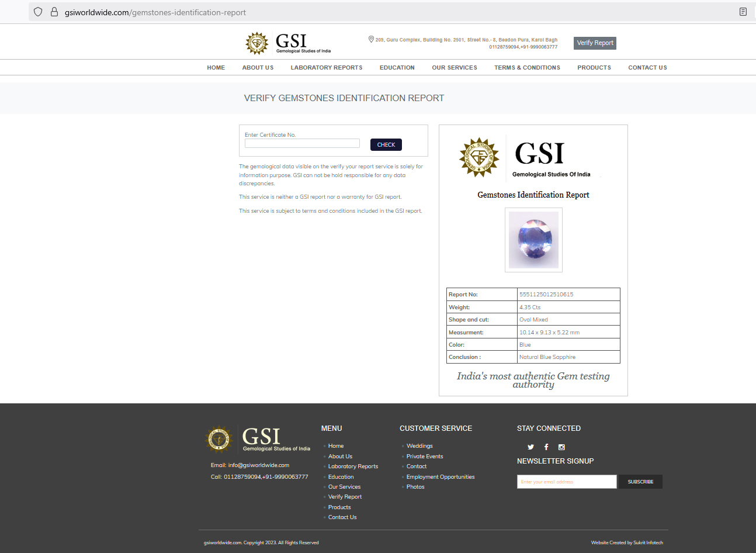Follow the footer About Us link
This screenshot has height=553, width=756.
click(340, 457)
